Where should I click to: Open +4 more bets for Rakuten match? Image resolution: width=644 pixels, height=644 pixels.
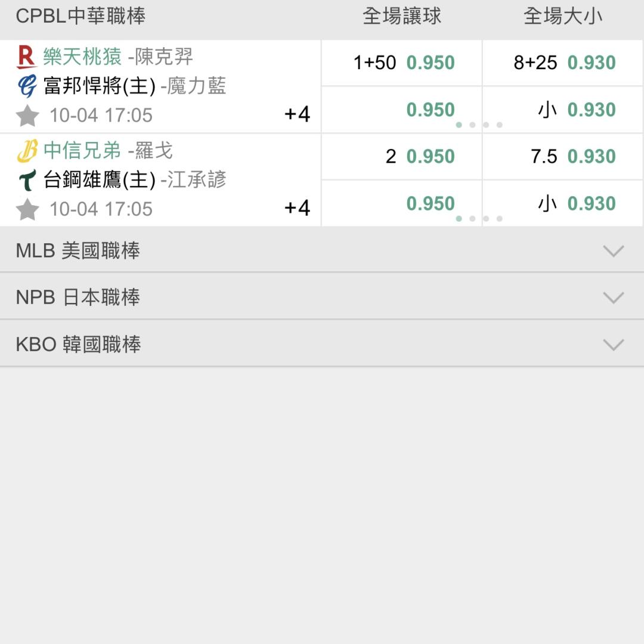(x=297, y=114)
